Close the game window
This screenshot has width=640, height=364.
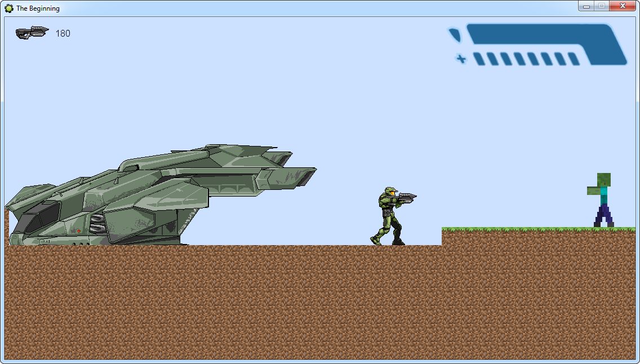tap(623, 6)
